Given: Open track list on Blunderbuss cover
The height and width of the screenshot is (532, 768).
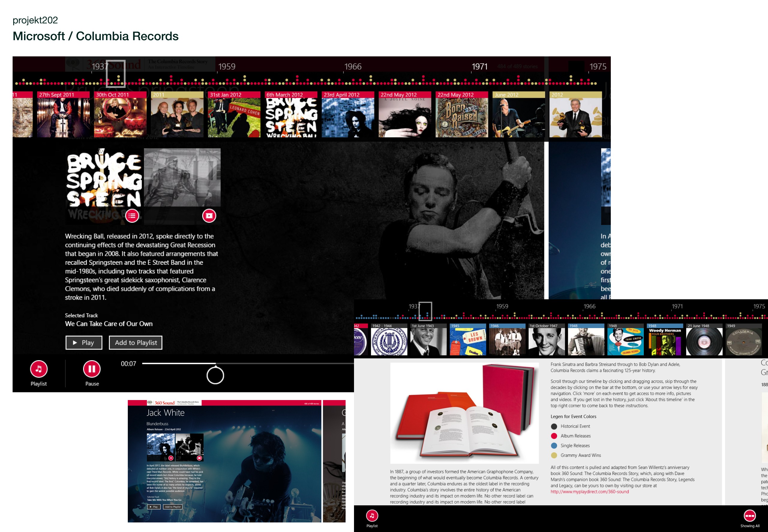Looking at the screenshot, I should [x=171, y=458].
